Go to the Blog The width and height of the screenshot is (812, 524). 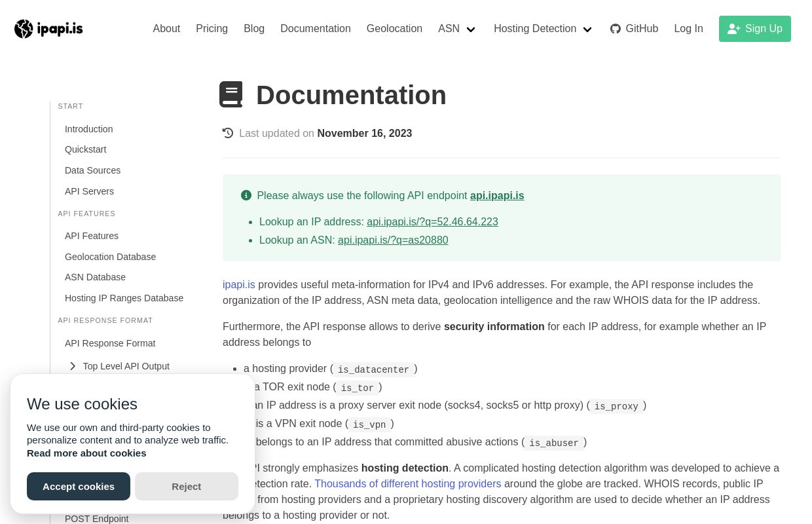coord(254,29)
